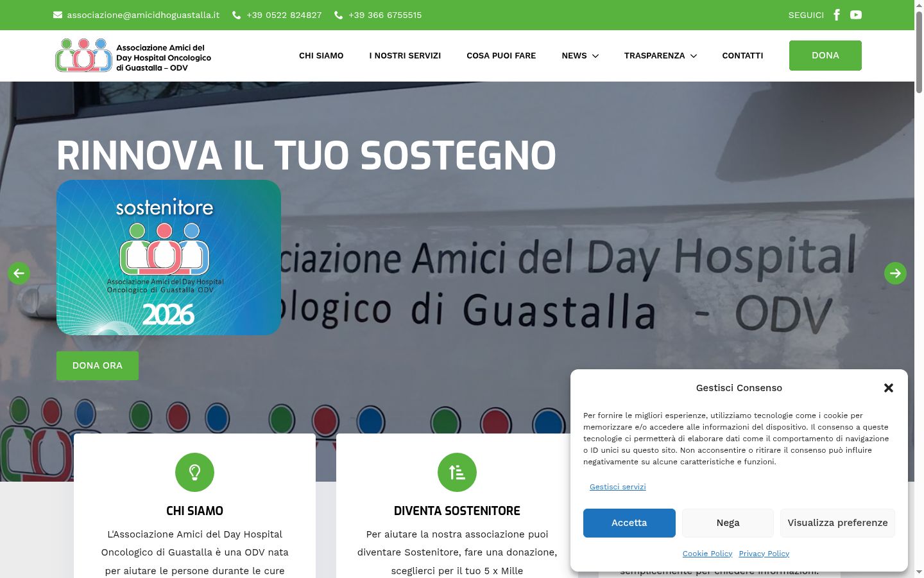Advance to next slide with right arrow
Screen dimensions: 924x578
click(x=895, y=273)
